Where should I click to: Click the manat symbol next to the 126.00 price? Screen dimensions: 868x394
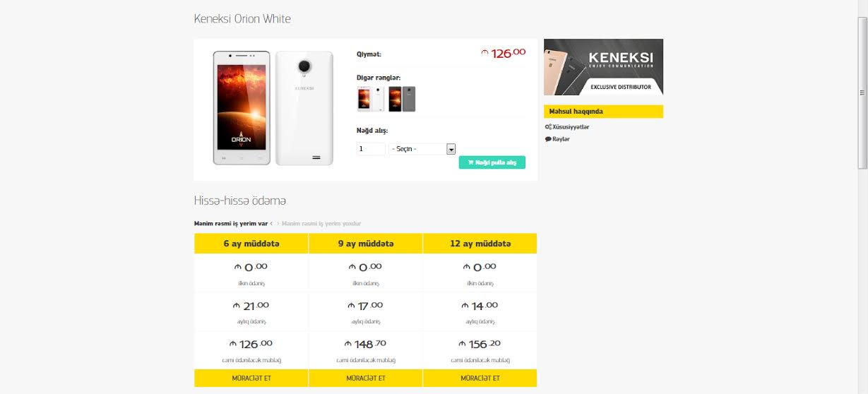[484, 53]
